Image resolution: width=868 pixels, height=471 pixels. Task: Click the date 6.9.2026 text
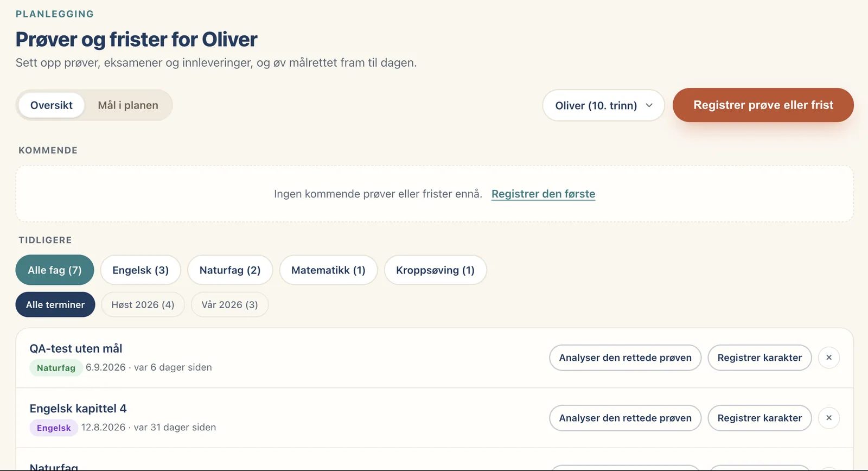(106, 367)
